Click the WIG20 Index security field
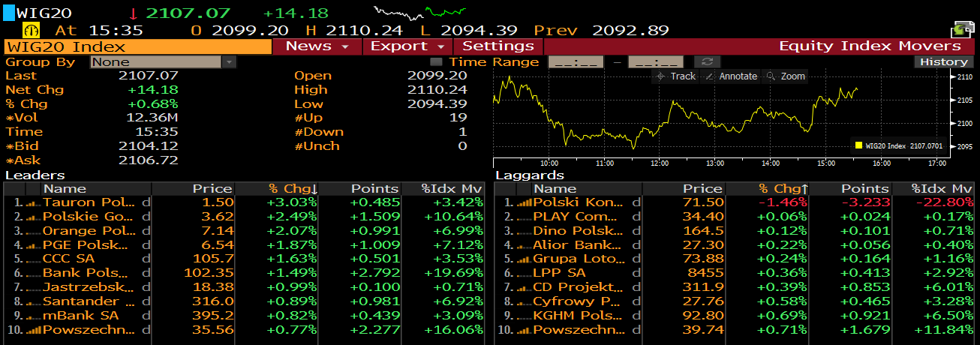Image resolution: width=980 pixels, height=345 pixels. click(x=138, y=46)
